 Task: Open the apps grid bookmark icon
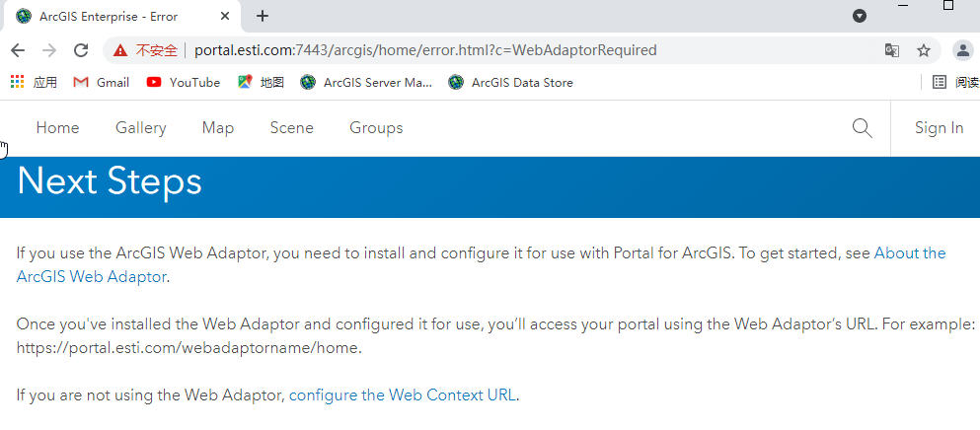pos(18,82)
